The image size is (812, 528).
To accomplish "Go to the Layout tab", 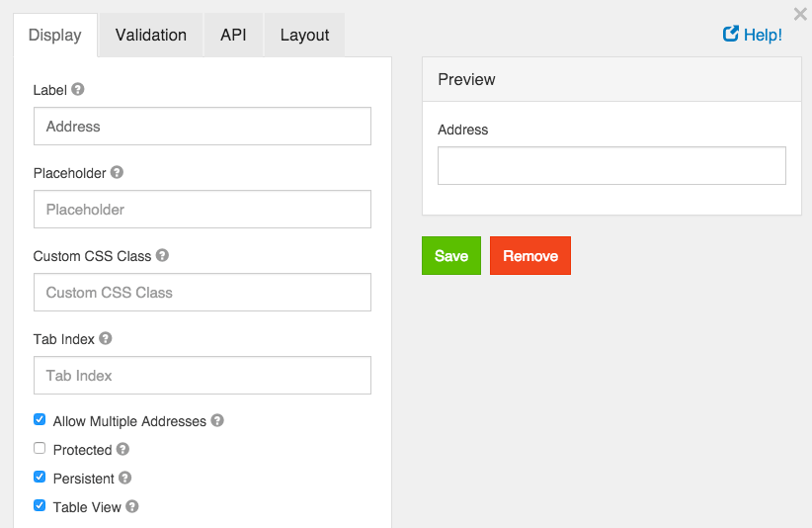I will click(304, 36).
